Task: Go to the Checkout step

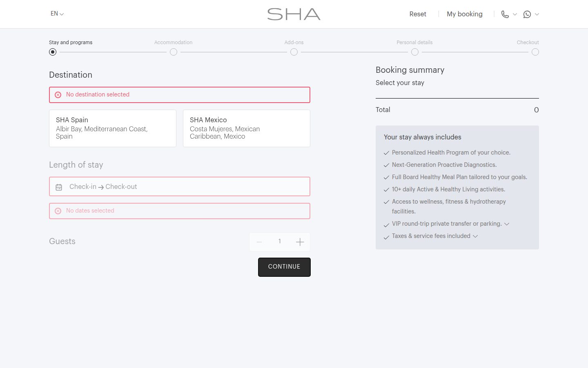Action: (x=528, y=42)
